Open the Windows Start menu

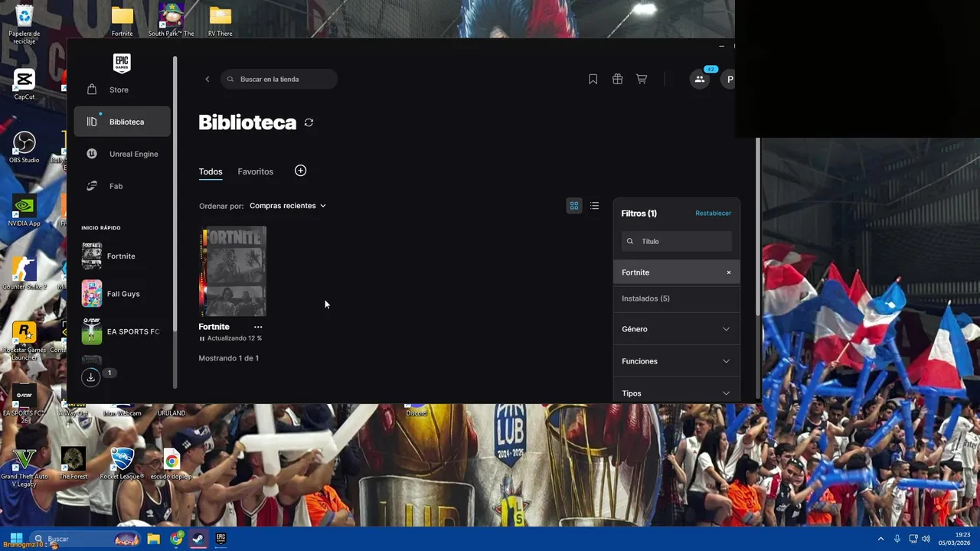click(16, 539)
